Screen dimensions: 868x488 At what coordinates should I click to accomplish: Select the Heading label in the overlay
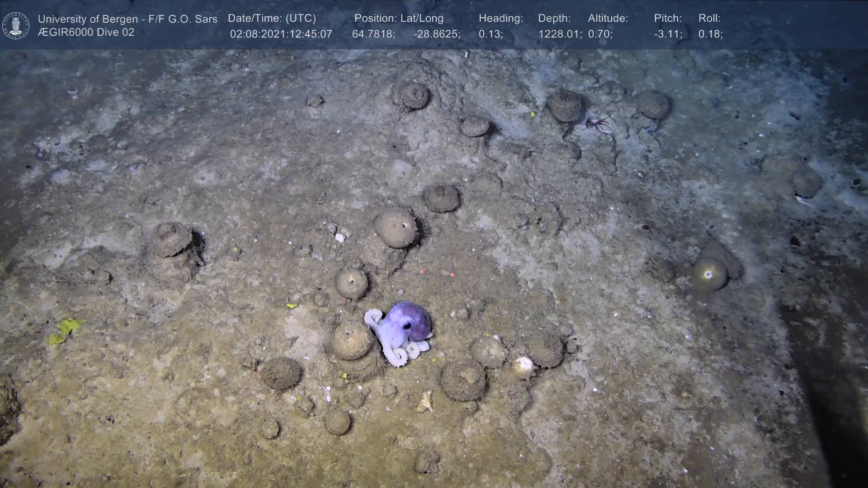500,19
